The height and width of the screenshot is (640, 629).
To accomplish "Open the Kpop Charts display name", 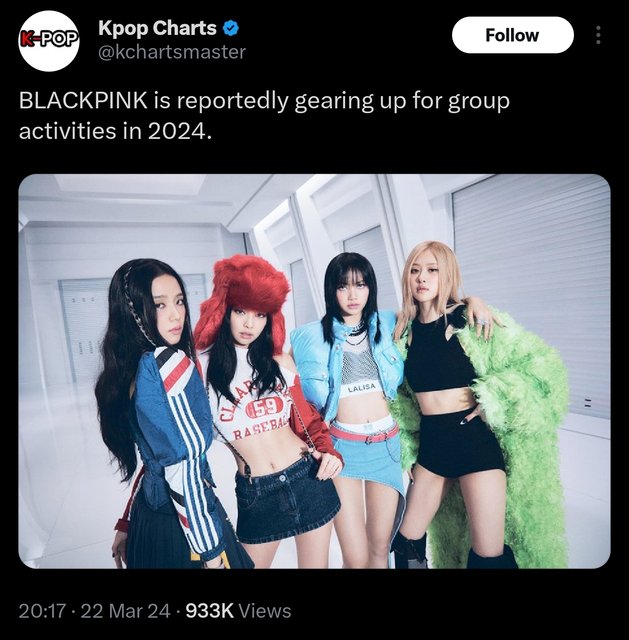I will click(x=157, y=28).
